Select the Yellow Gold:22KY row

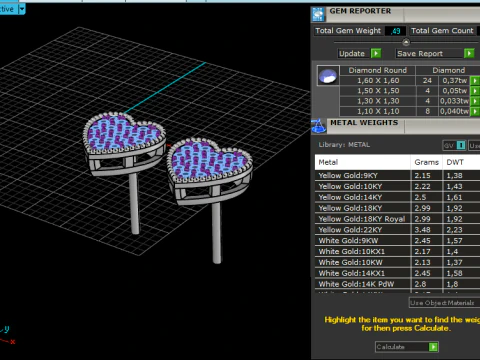tap(397, 230)
